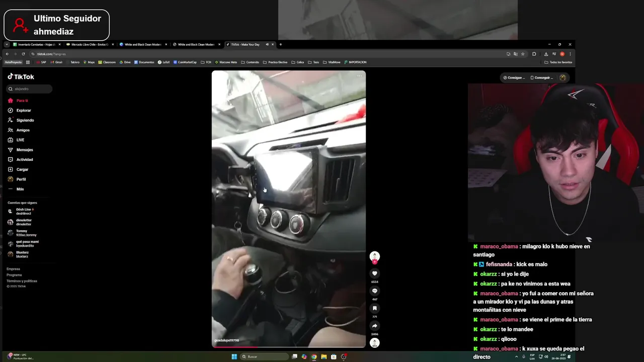Open Perfil in TikTok sidebar
Viewport: 644px width, 362px height.
pyautogui.click(x=17, y=179)
